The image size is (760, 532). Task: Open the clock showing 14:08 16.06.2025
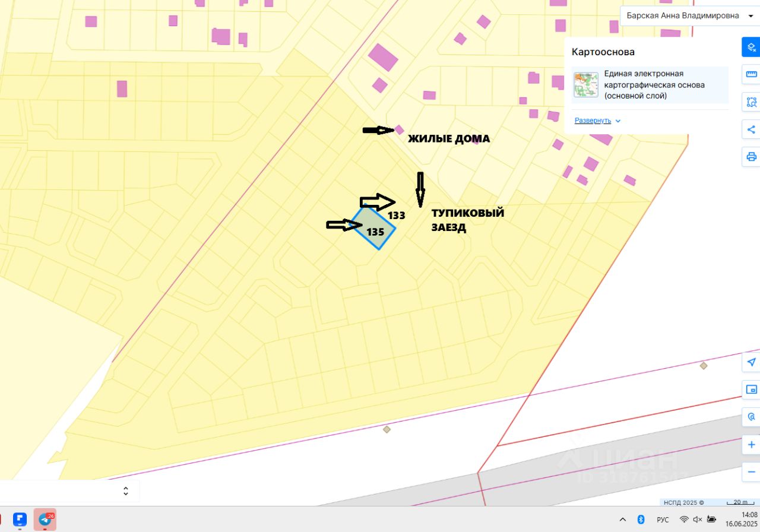[x=742, y=520]
